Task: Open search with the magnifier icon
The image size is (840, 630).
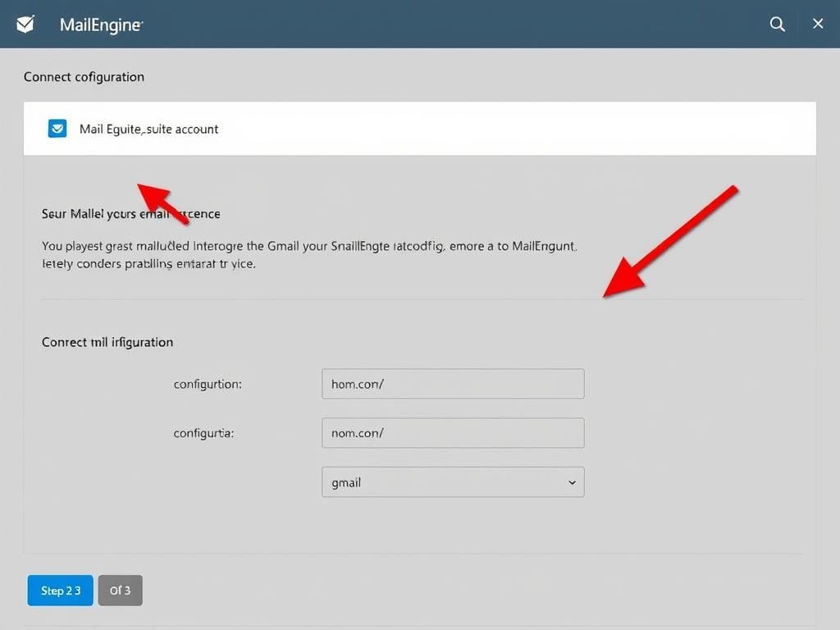Action: click(777, 25)
